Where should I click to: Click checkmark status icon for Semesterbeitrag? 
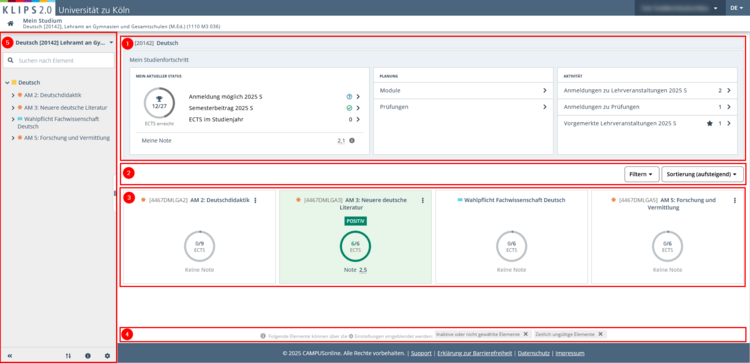click(349, 108)
